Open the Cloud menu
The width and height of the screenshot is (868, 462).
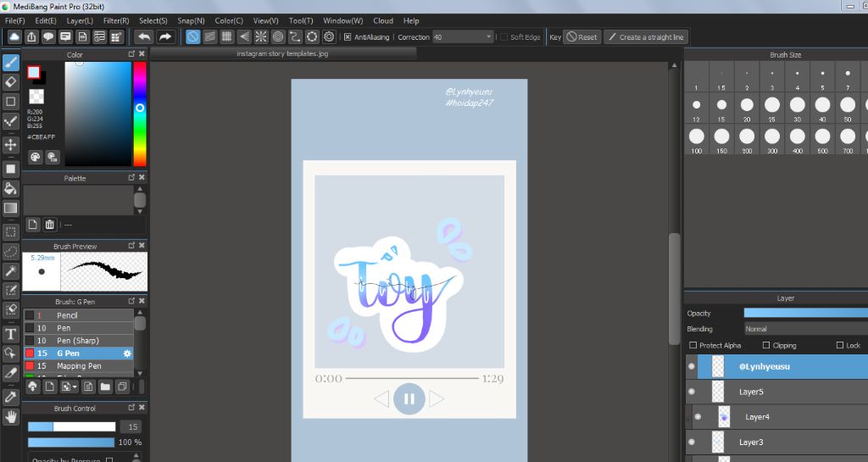click(x=383, y=20)
